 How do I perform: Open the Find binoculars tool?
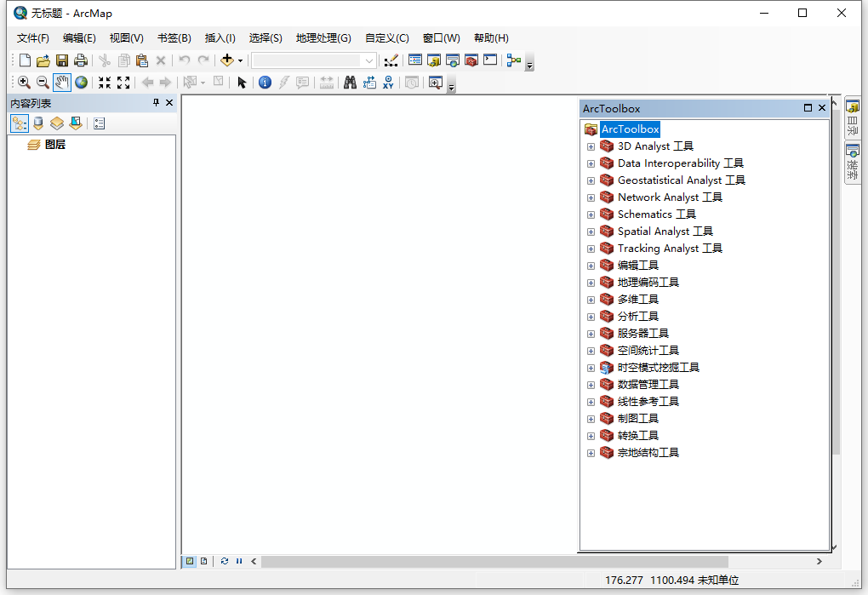350,83
